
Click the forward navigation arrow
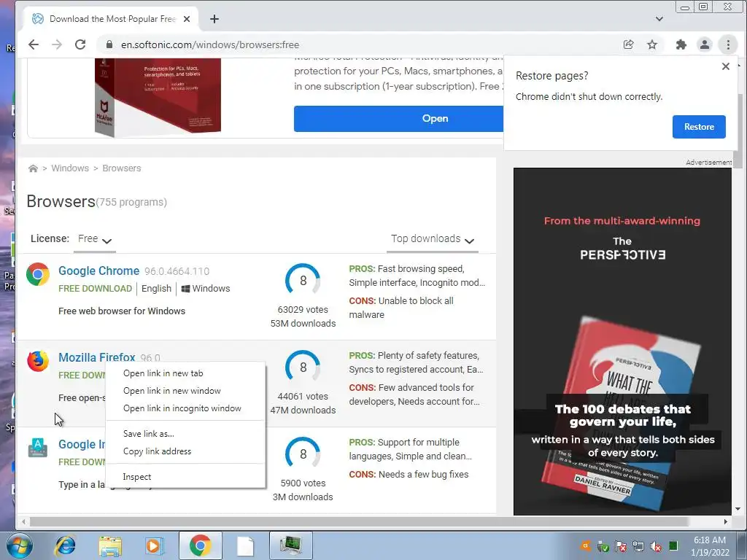coord(57,44)
